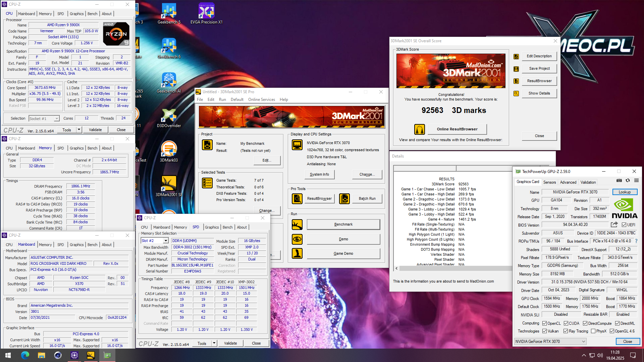Toggle Ray Tracing checkbox in GPU-Z
The image size is (644, 362).
tap(566, 331)
